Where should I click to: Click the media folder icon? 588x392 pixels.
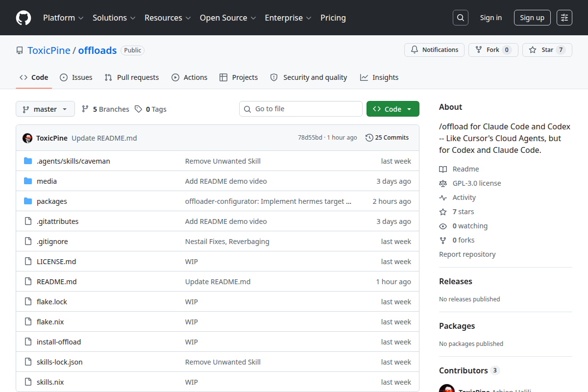[28, 181]
